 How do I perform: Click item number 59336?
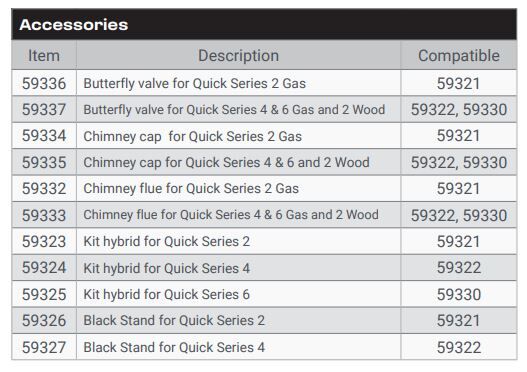point(44,83)
